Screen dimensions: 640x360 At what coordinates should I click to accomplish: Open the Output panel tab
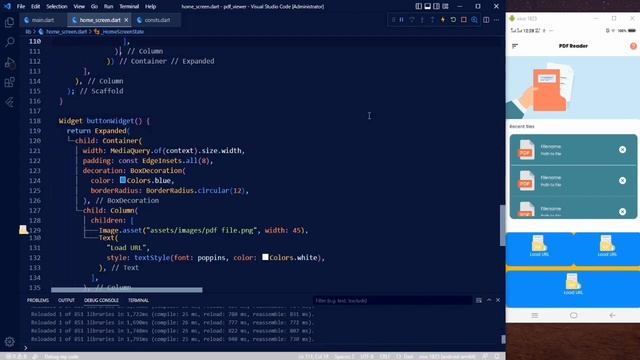66,300
